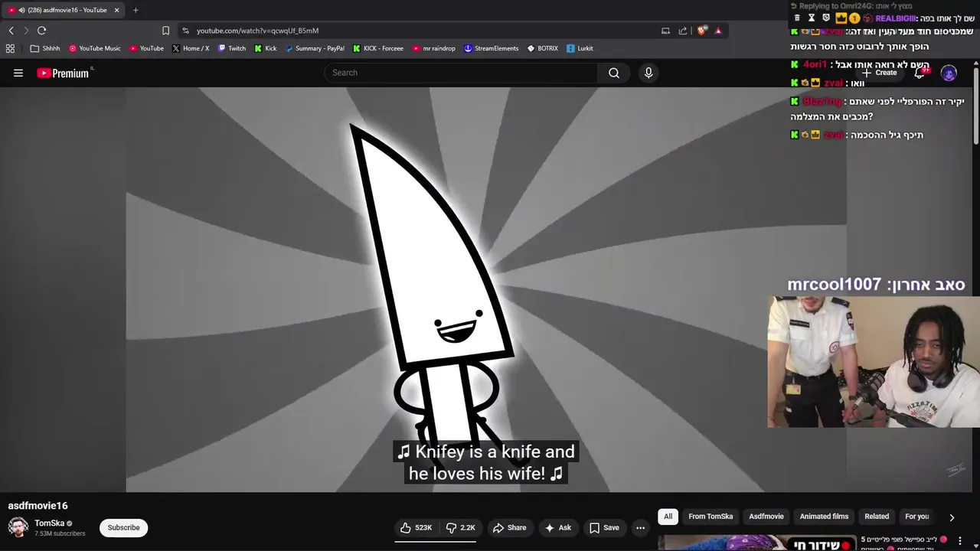Viewport: 980px width, 551px height.
Task: Close the asdfmovie16 YouTube tab
Action: (x=116, y=10)
